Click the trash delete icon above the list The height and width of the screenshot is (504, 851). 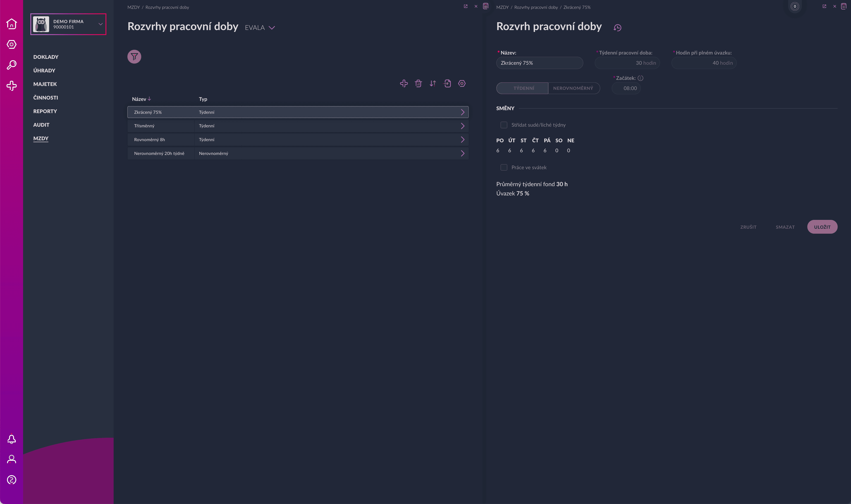pos(418,83)
